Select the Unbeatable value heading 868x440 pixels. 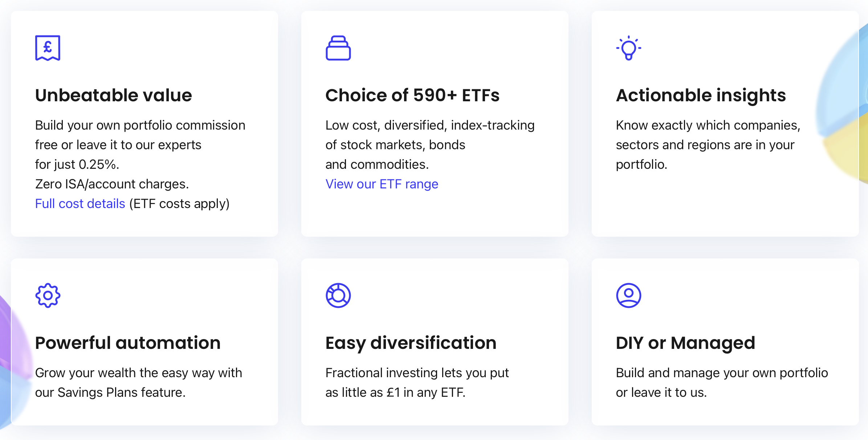pyautogui.click(x=113, y=95)
